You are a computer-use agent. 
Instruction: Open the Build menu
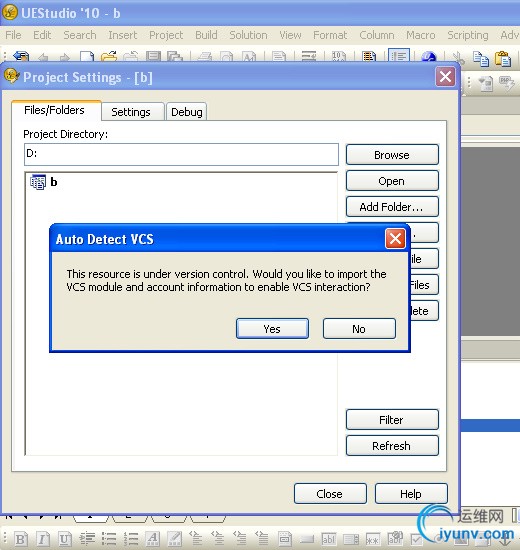pos(206,35)
